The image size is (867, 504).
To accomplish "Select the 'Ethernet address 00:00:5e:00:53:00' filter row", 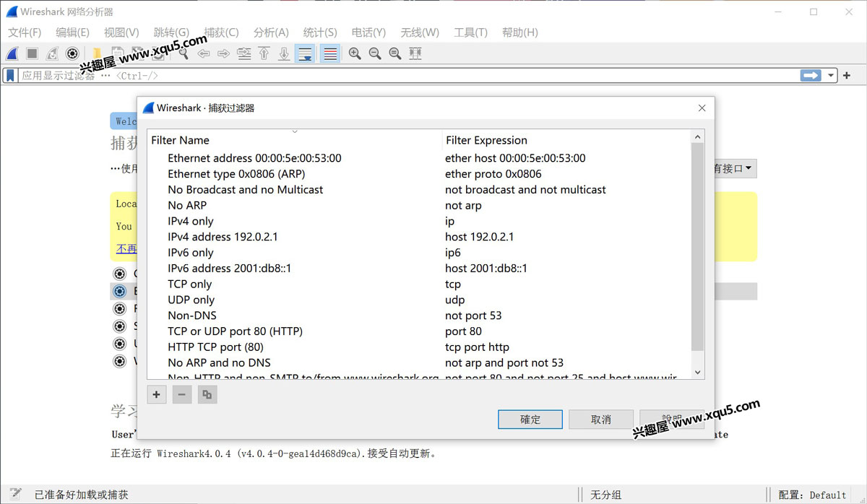I will 419,158.
